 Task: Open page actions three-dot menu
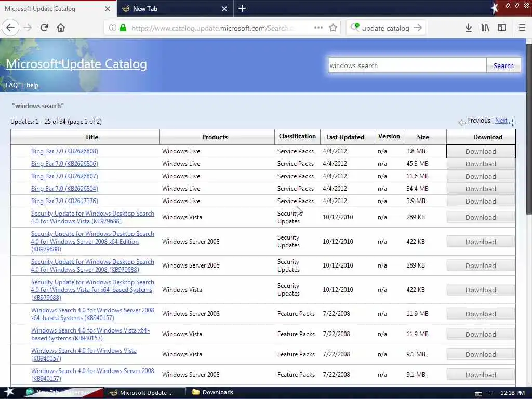[318, 28]
